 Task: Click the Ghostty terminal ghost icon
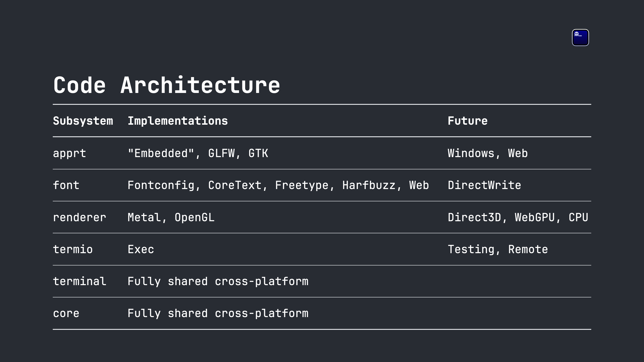coord(580,38)
